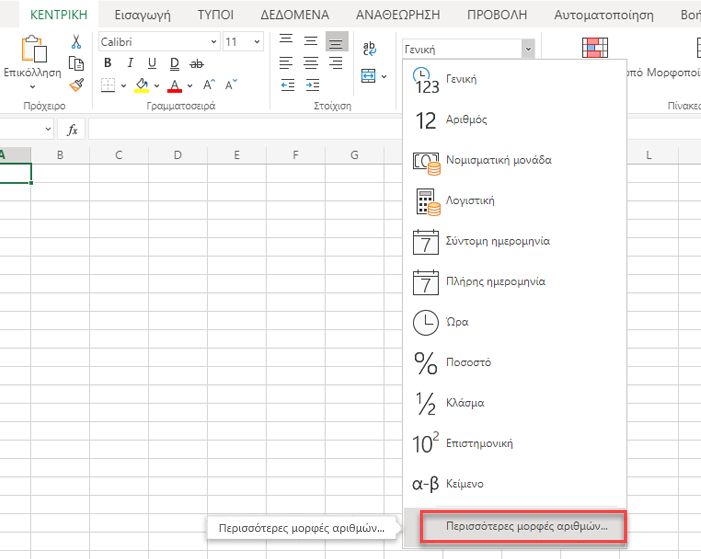This screenshot has height=559, width=701.
Task: Click the increase font size icon
Action: 209,85
